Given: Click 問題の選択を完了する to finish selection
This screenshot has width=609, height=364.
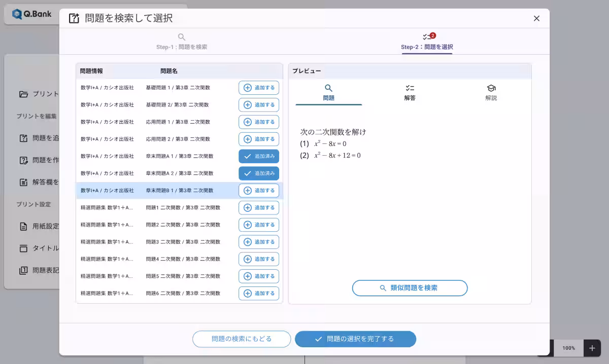Looking at the screenshot, I should [355, 339].
